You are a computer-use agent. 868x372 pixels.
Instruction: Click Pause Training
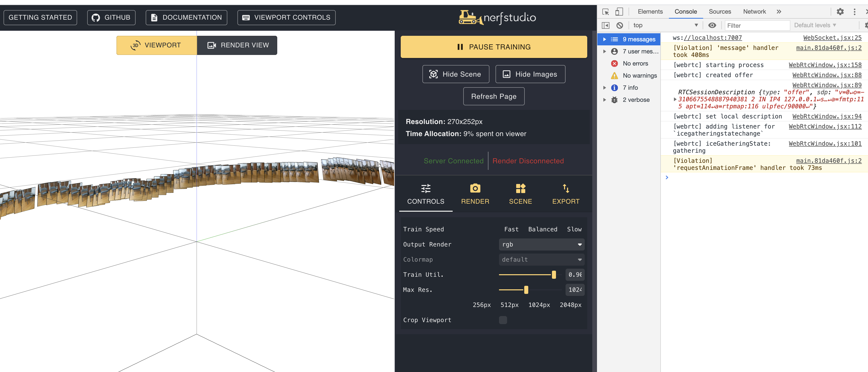tap(494, 47)
